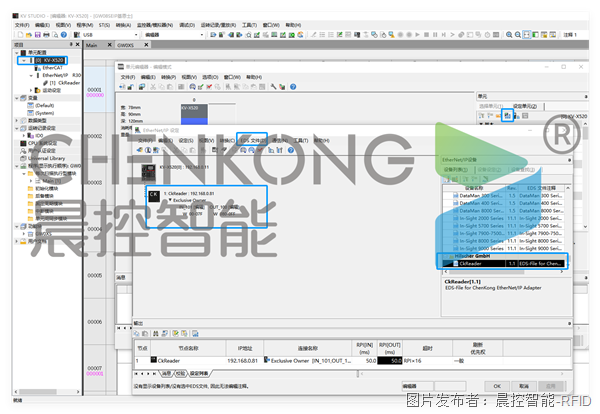
Task: Switch to the GW0XS editor tab
Action: click(126, 45)
